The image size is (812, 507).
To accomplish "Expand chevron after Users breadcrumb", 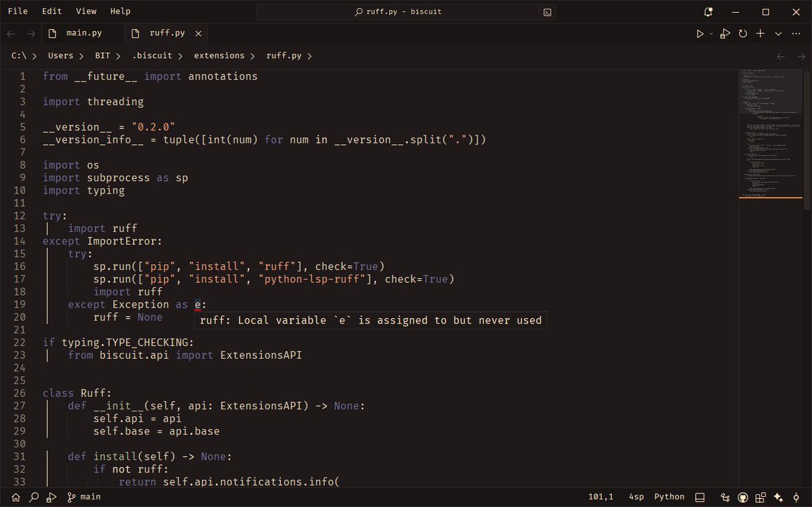I will [x=81, y=56].
